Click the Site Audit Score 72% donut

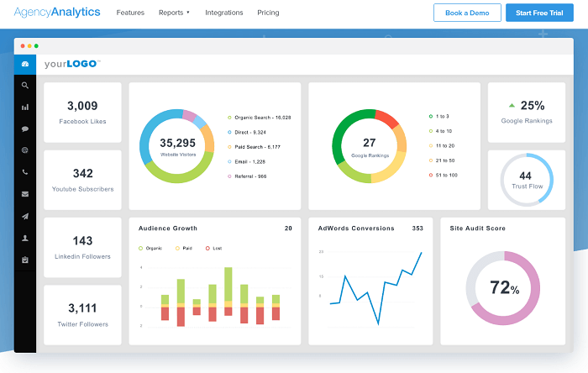pos(504,287)
